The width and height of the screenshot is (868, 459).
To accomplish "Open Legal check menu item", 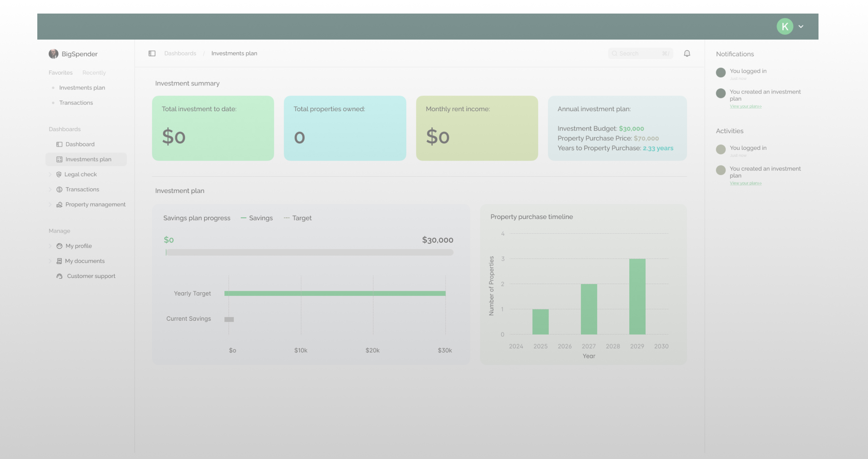I will tap(80, 174).
